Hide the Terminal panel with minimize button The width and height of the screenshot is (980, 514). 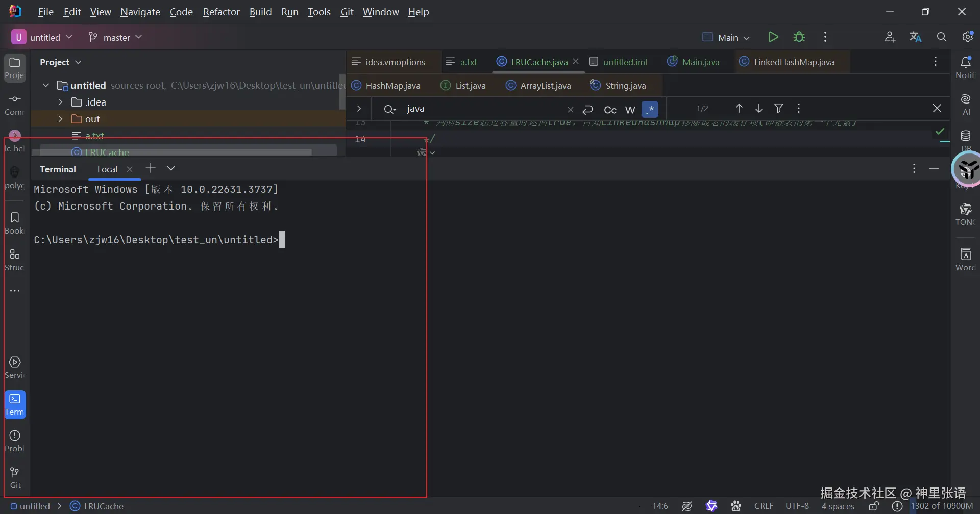pos(934,168)
